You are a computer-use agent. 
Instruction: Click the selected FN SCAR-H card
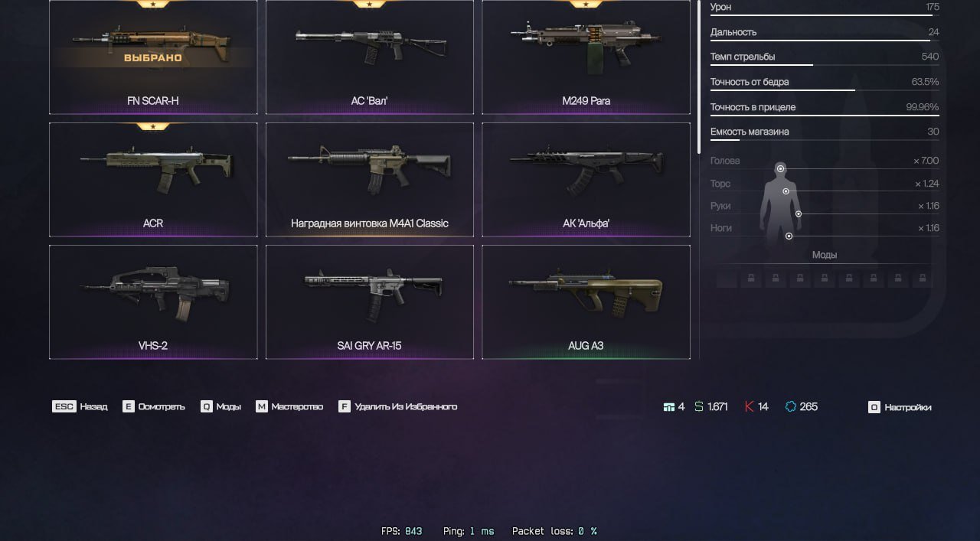click(x=153, y=57)
